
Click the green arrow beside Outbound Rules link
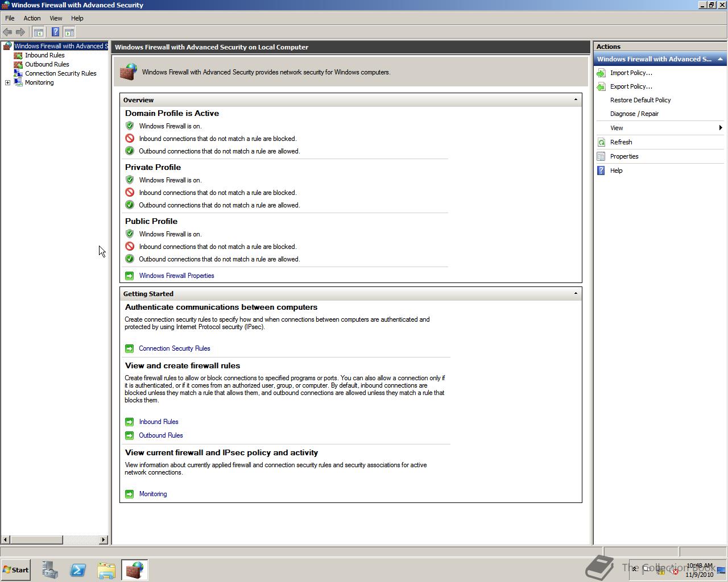[129, 435]
